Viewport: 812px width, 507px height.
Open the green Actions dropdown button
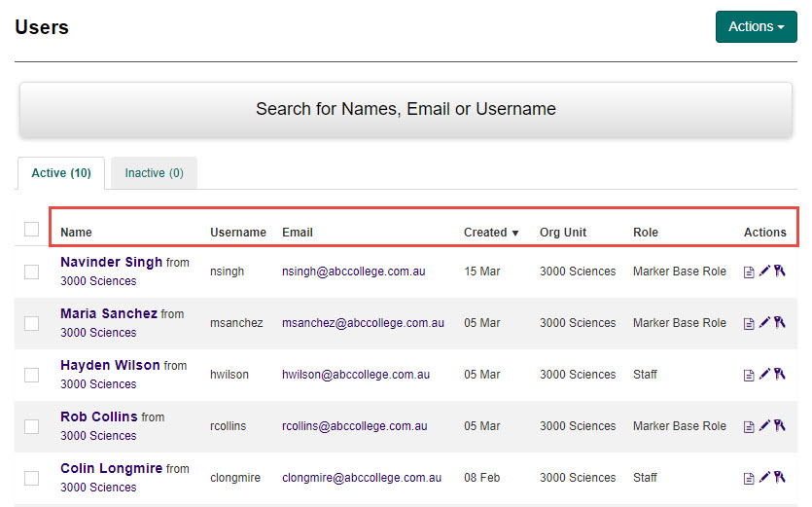pos(756,26)
